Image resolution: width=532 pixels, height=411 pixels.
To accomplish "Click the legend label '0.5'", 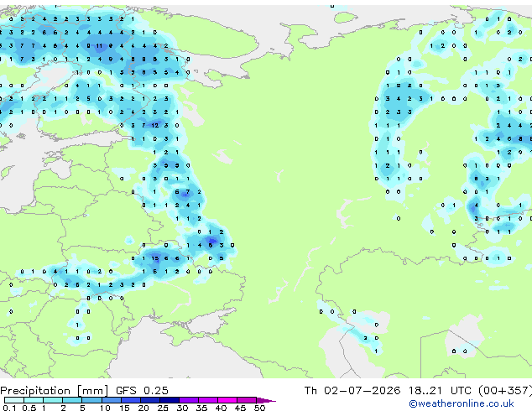I will point(29,408).
